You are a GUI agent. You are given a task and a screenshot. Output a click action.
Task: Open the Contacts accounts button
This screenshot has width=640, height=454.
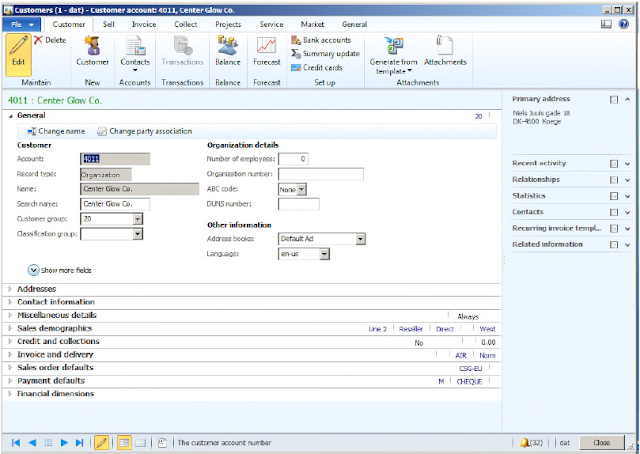[135, 54]
